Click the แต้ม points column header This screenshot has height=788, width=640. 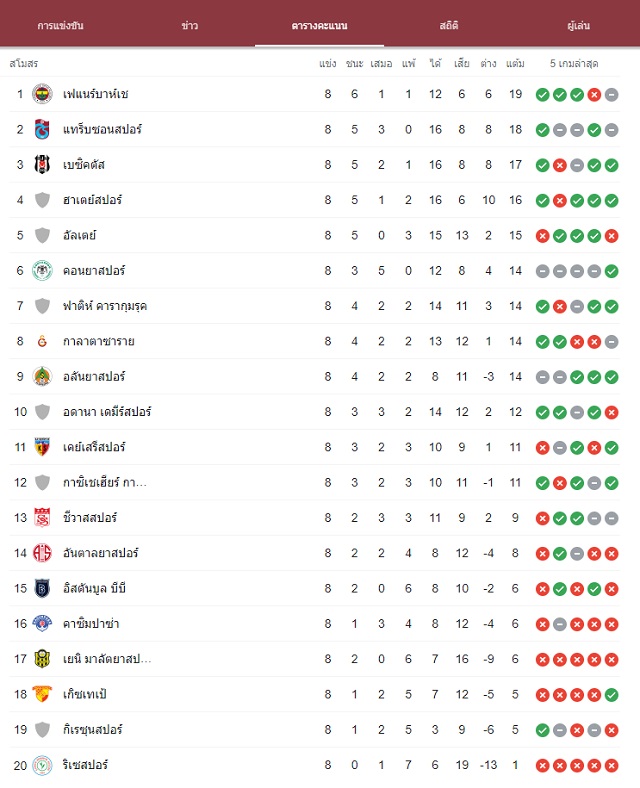pyautogui.click(x=515, y=63)
